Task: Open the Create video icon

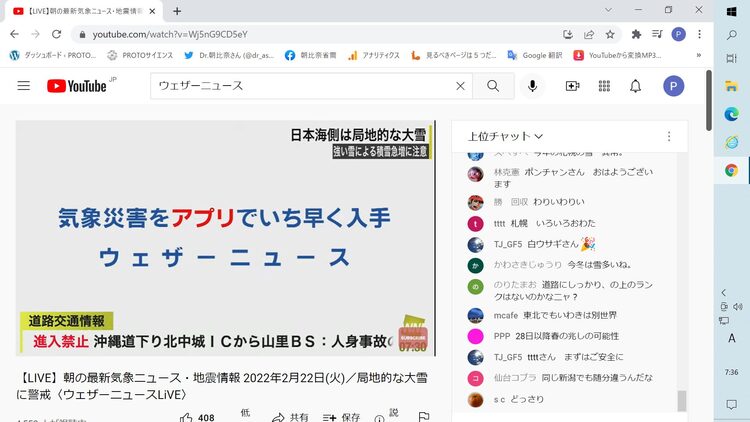Action: [573, 86]
